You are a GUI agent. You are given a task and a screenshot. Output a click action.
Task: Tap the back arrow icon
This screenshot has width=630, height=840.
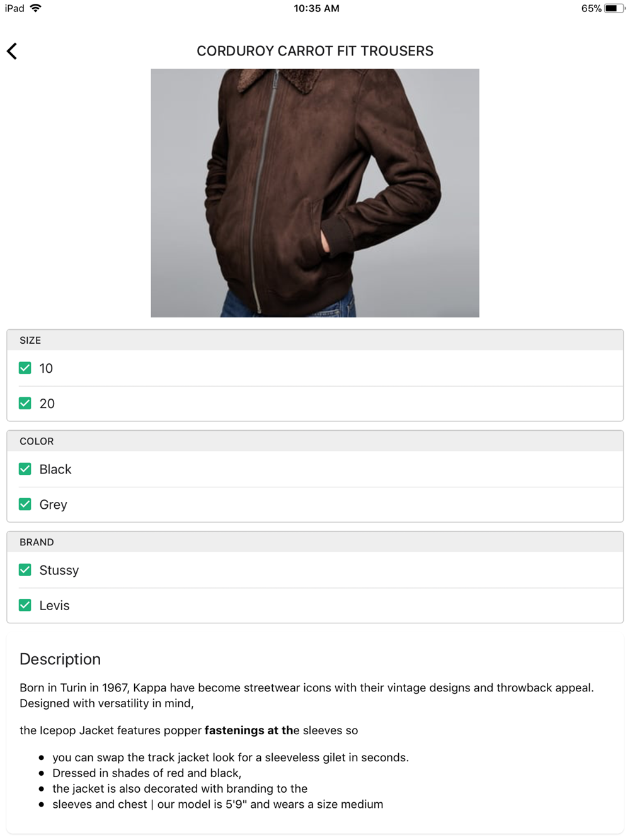[x=12, y=51]
